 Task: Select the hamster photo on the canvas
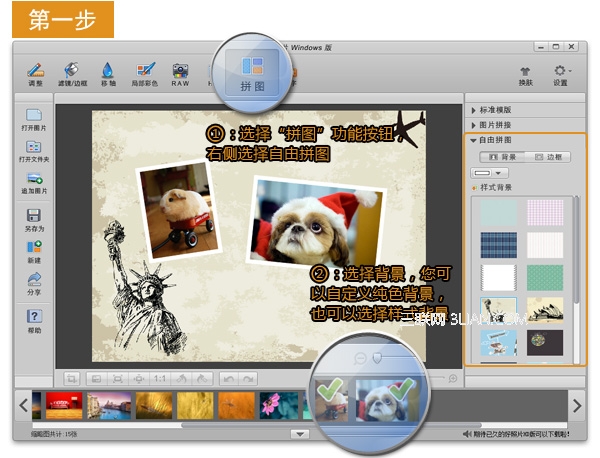point(178,210)
